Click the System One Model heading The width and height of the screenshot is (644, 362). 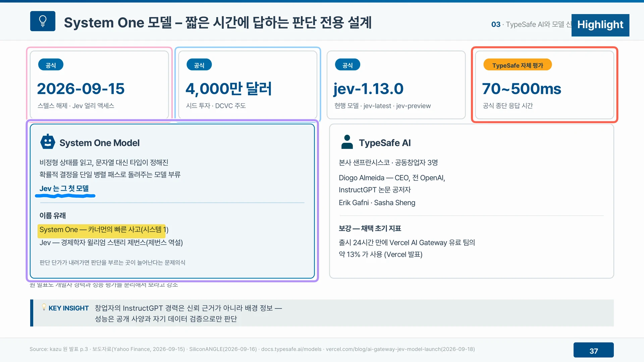click(99, 143)
